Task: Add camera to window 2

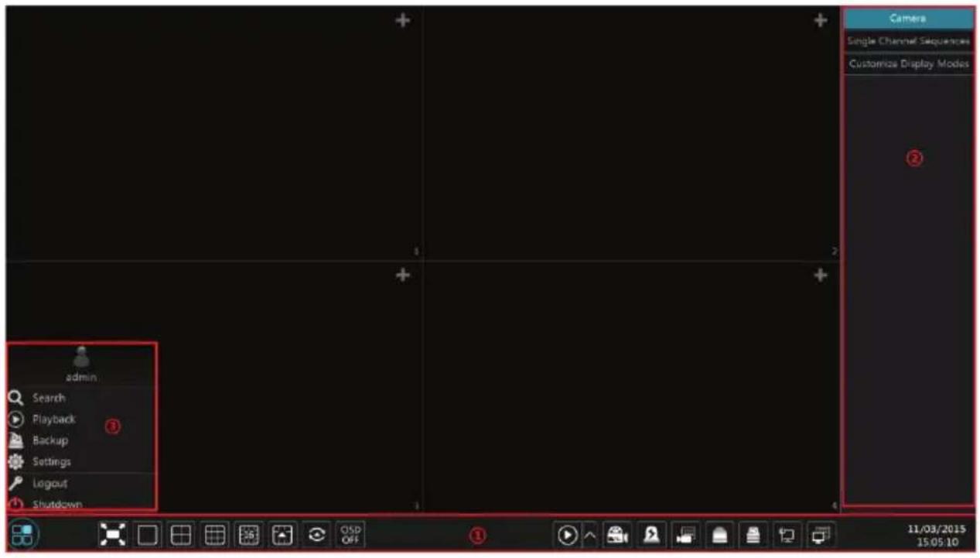Action: [x=821, y=21]
